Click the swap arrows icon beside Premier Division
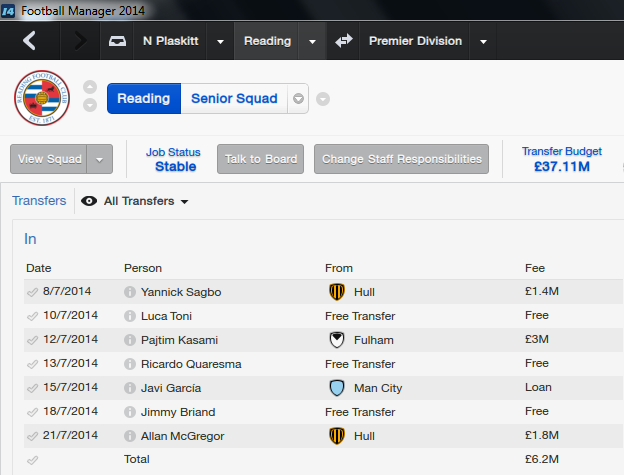This screenshot has height=475, width=624. tap(344, 41)
